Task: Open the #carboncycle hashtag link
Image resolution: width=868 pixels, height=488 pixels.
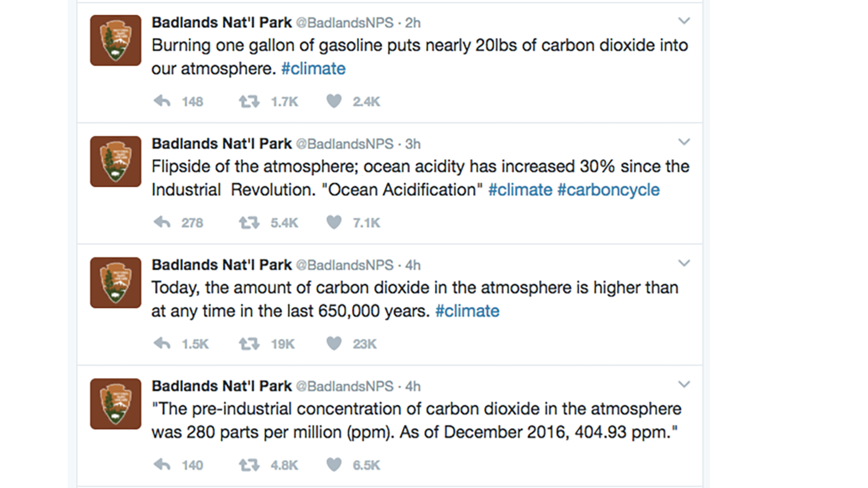Action: 608,190
